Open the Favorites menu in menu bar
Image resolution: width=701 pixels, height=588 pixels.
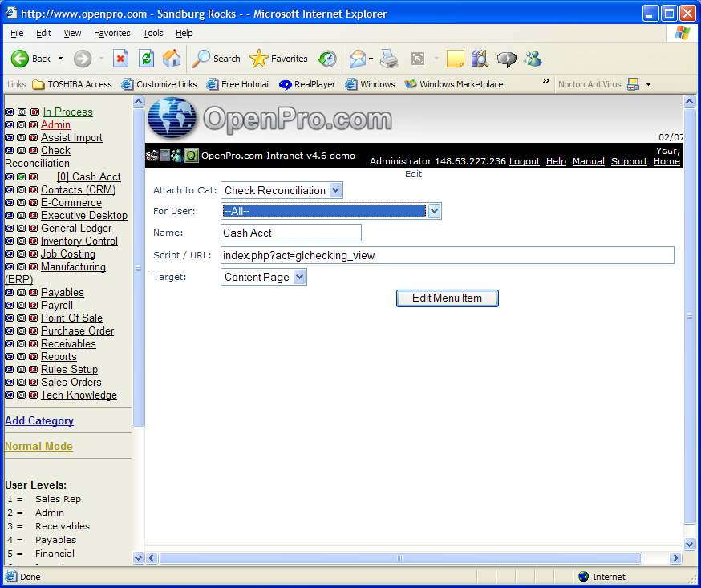tap(111, 33)
